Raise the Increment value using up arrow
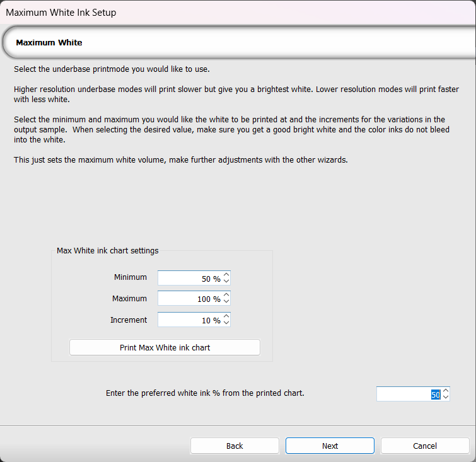 click(227, 316)
